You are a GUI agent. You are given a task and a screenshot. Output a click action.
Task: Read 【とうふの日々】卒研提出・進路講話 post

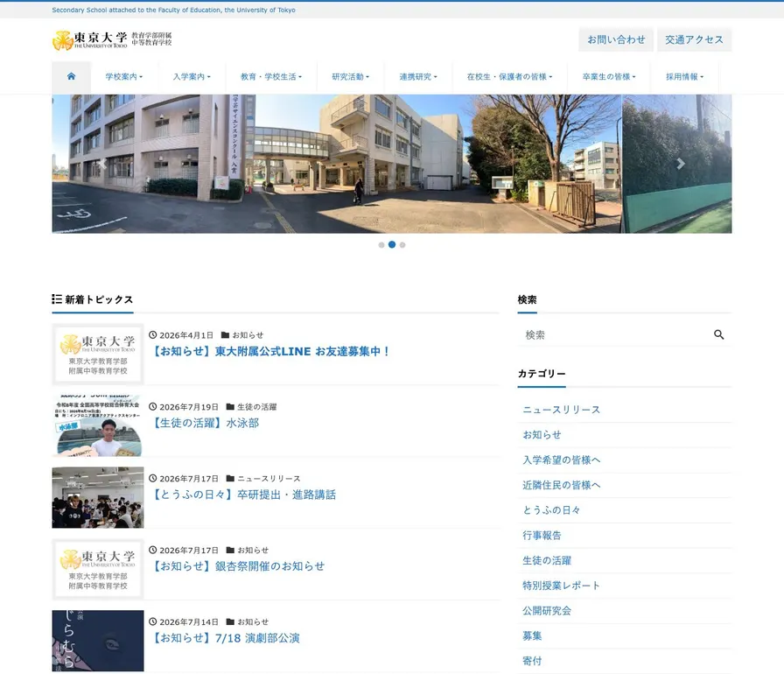point(243,495)
